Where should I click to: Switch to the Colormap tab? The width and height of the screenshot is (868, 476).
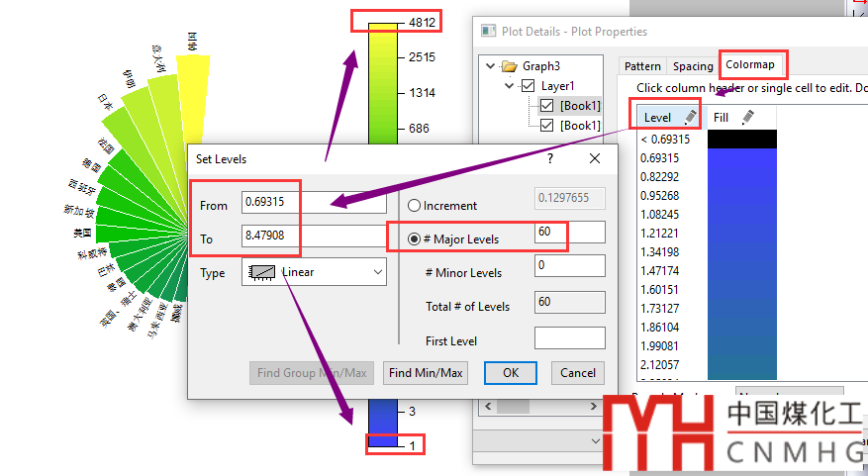point(750,64)
